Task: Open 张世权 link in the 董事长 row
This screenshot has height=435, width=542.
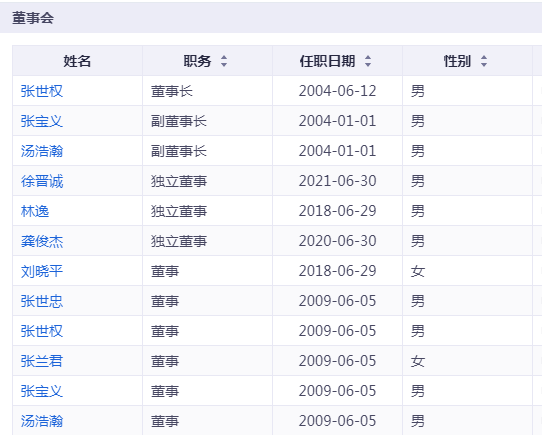Action: click(42, 91)
